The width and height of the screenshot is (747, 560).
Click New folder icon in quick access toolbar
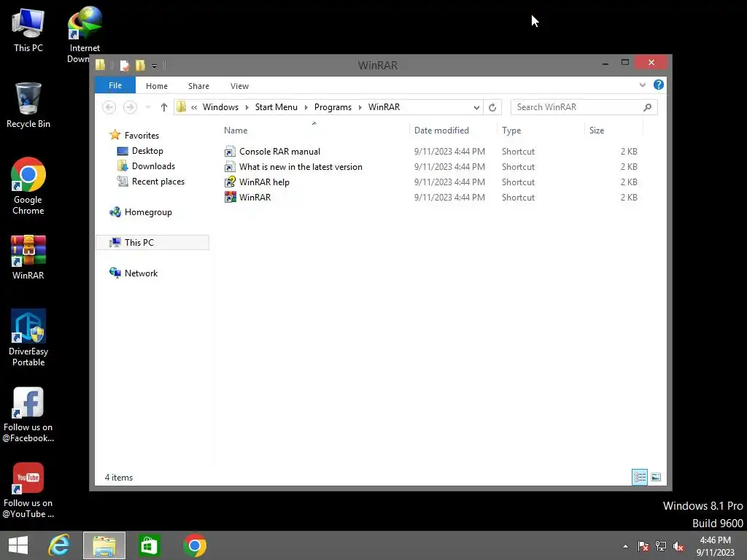pos(140,65)
